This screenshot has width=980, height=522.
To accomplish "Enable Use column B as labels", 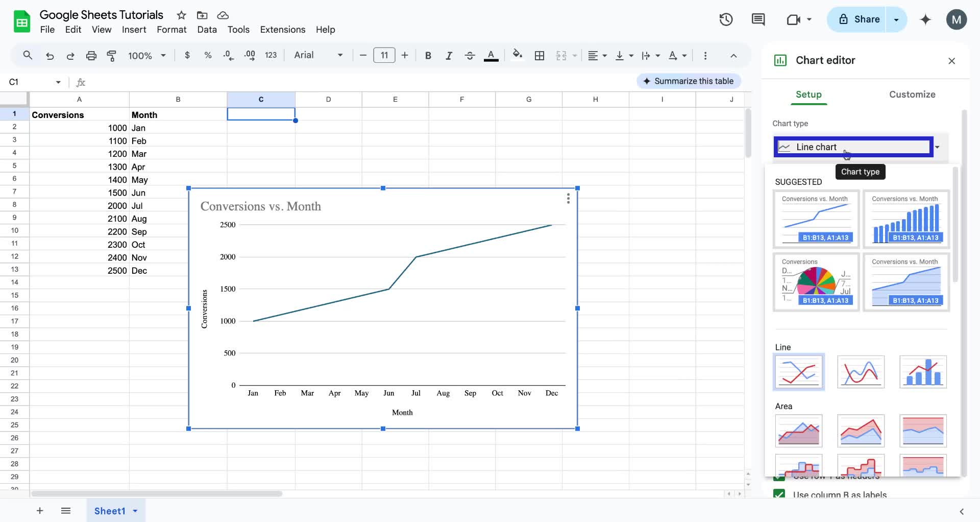I will 779,494.
